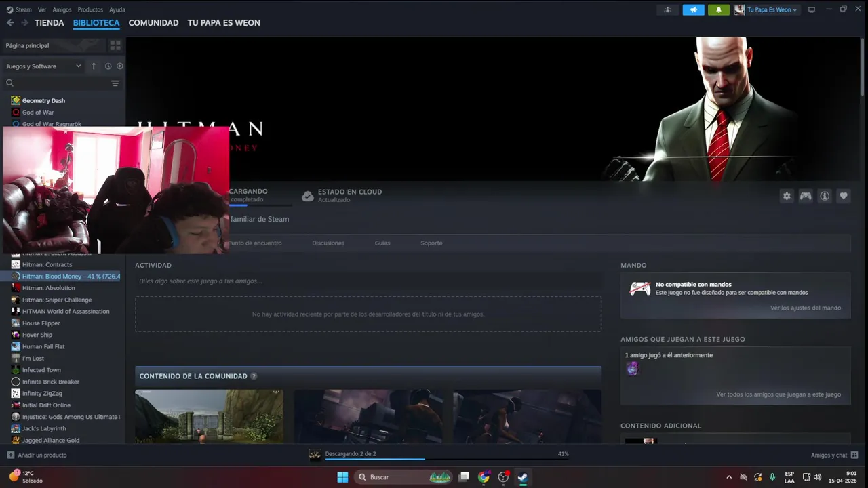Open game settings gear icon

[787, 196]
